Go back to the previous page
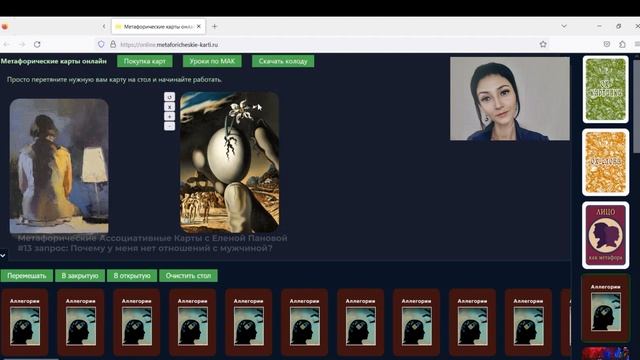The width and height of the screenshot is (640, 360). 7,44
